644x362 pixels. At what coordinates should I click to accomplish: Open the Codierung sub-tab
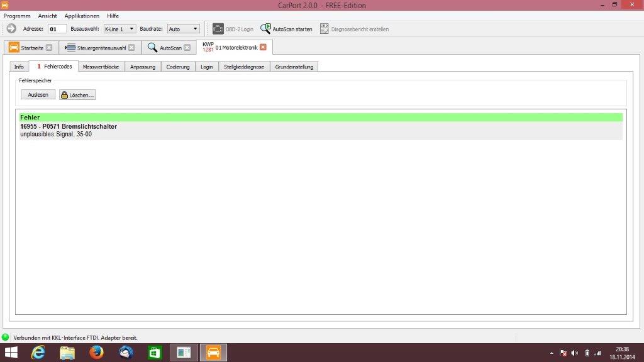[178, 67]
